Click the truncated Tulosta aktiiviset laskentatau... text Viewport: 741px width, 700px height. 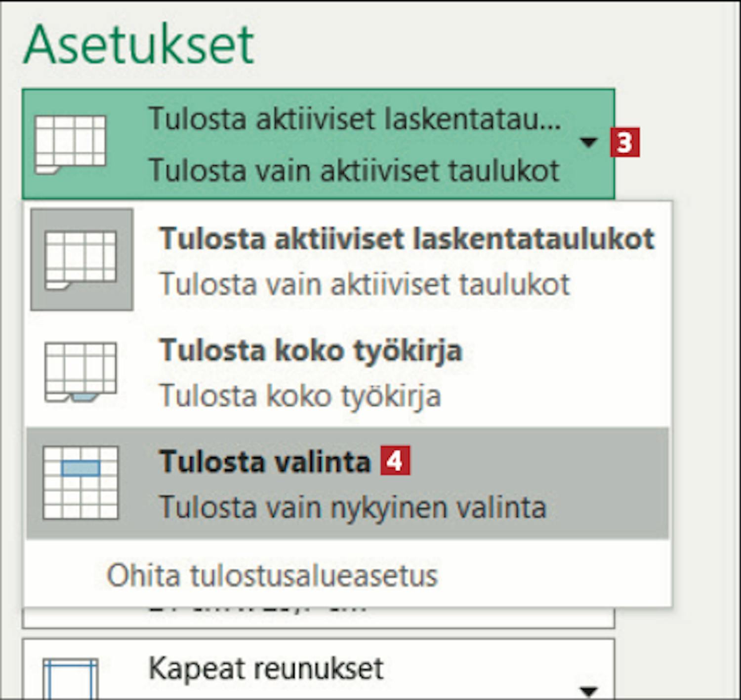355,118
